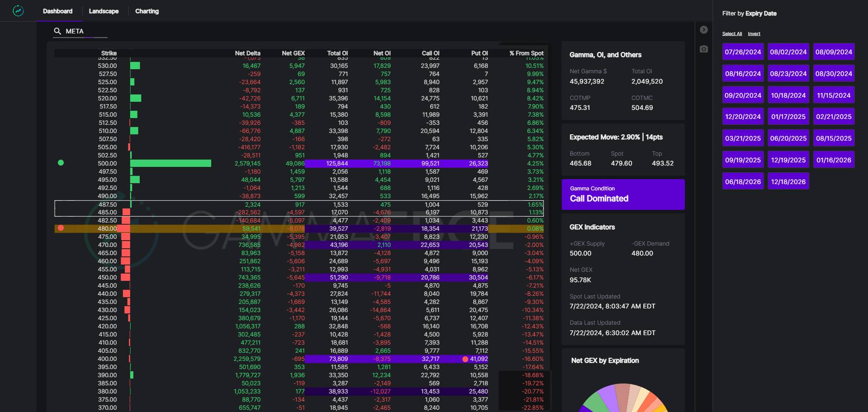The image size is (868, 412).
Task: Select the 08/15/2025 expiry button
Action: (x=834, y=138)
